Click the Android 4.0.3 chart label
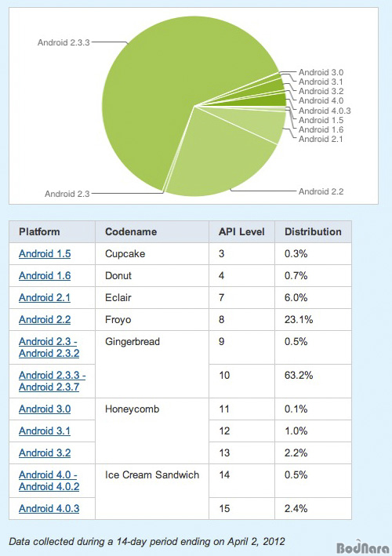The image size is (392, 556). (x=325, y=111)
